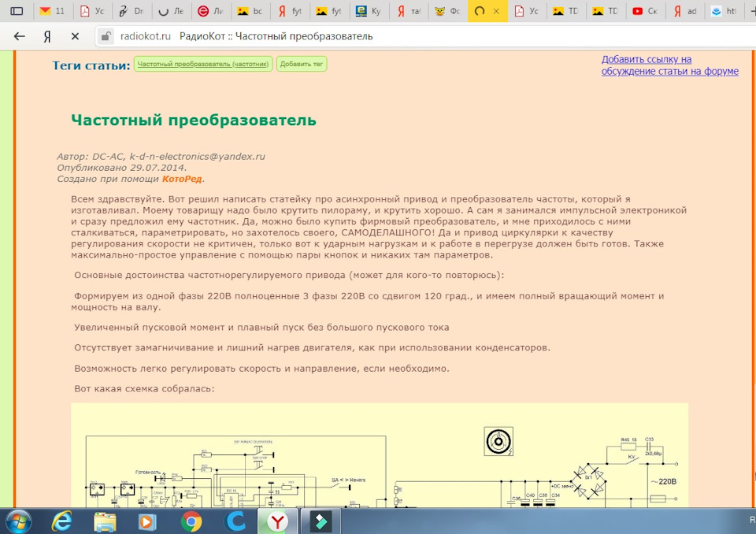Open Windows Explorer from the taskbar
Screen dimensions: 756x534
(105, 521)
